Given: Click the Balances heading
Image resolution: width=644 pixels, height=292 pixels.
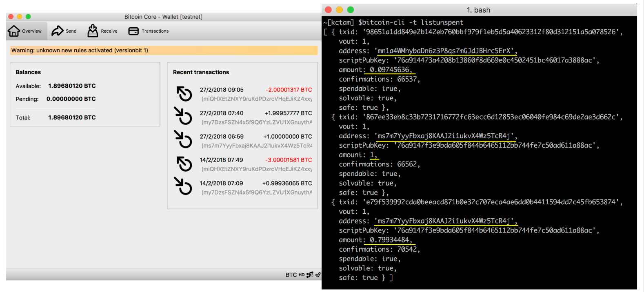Looking at the screenshot, I should [x=28, y=72].
